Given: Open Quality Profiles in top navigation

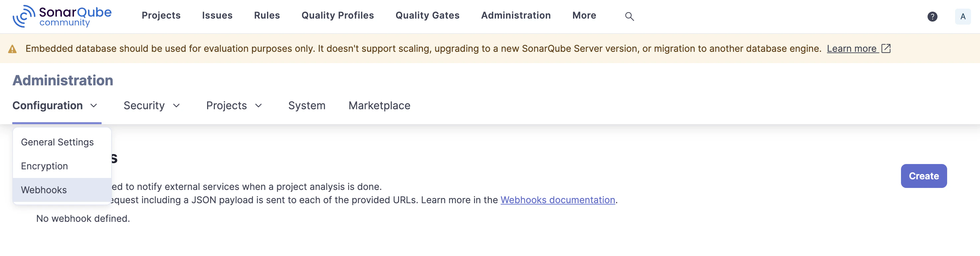Looking at the screenshot, I should coord(337,15).
